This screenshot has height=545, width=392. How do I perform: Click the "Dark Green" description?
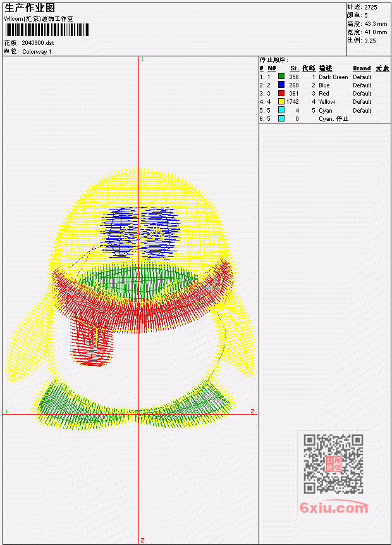click(333, 77)
